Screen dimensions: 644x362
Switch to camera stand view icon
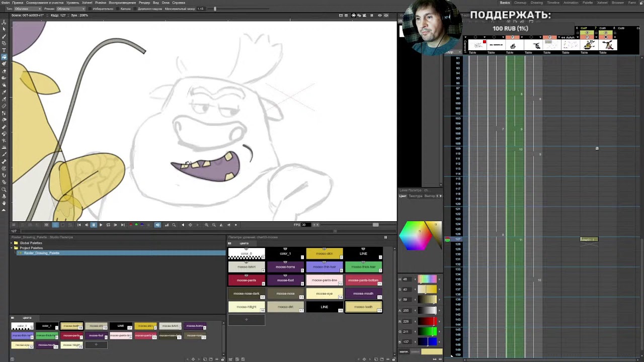coord(354,15)
